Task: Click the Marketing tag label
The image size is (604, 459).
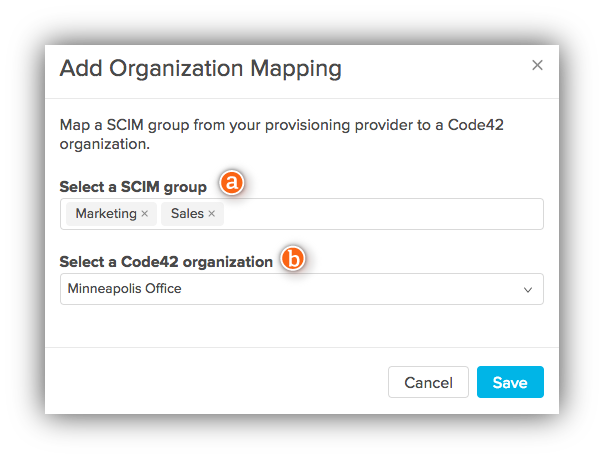Action: tap(106, 213)
